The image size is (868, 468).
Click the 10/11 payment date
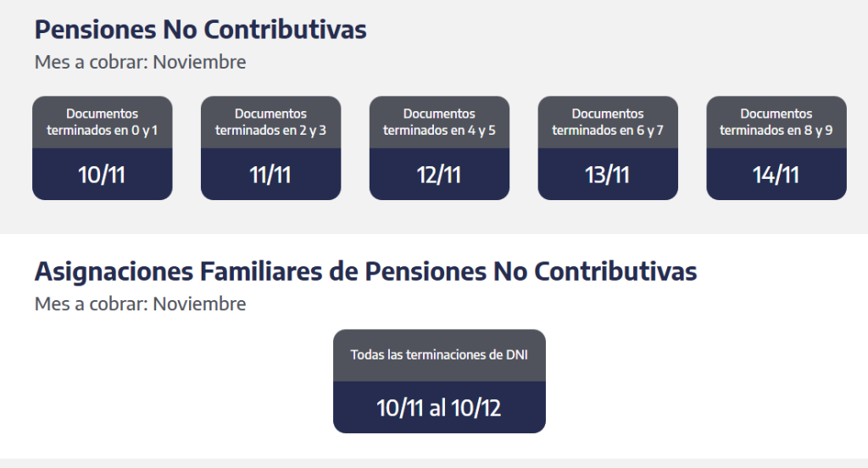pyautogui.click(x=102, y=175)
